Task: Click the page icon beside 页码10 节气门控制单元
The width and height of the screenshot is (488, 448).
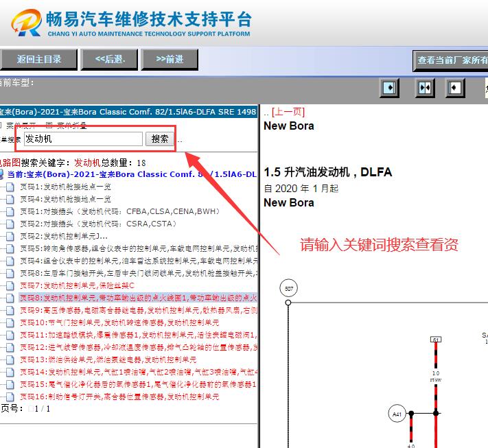Action: 10,322
